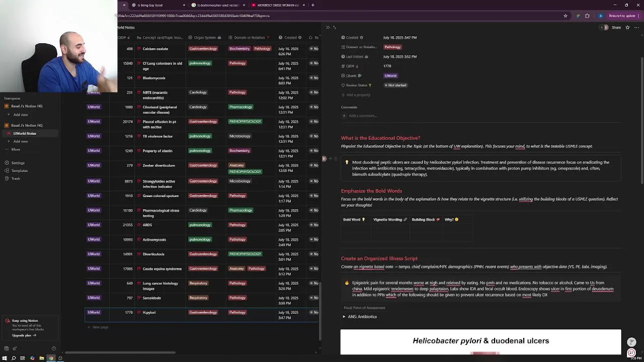
Task: Click the Property of elastin row
Action: (157, 151)
